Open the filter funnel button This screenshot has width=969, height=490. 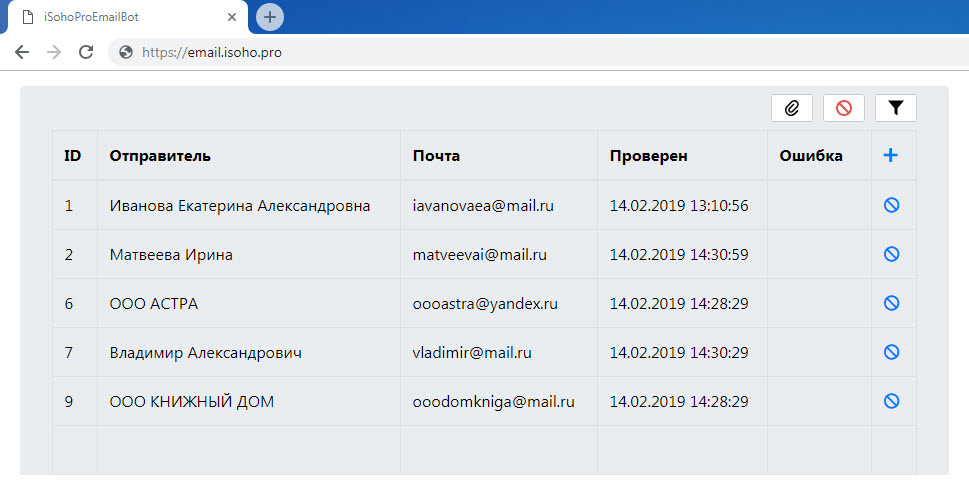tap(895, 108)
